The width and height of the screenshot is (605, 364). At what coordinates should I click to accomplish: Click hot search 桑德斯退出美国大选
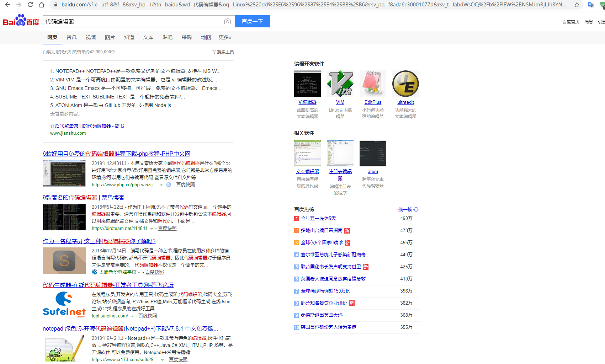click(322, 315)
